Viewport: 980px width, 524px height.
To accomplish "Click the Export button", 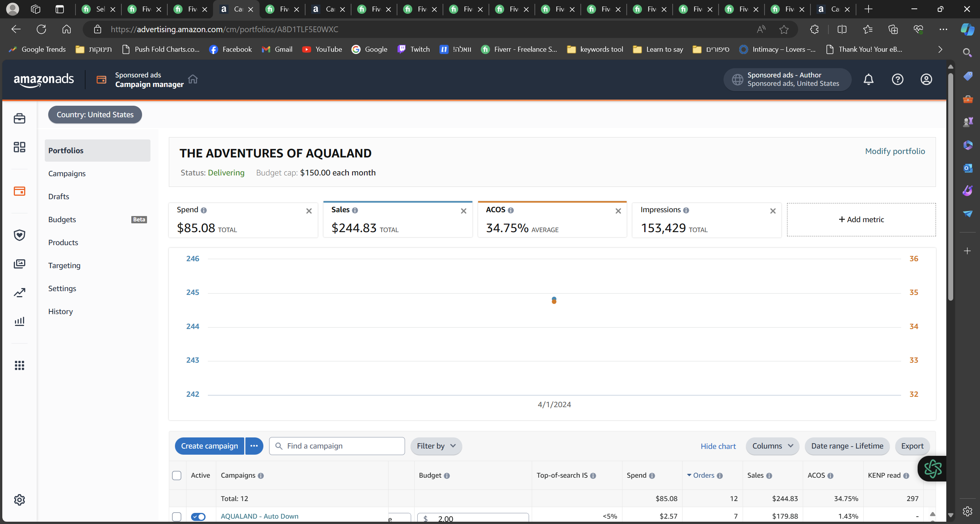I will pyautogui.click(x=912, y=446).
